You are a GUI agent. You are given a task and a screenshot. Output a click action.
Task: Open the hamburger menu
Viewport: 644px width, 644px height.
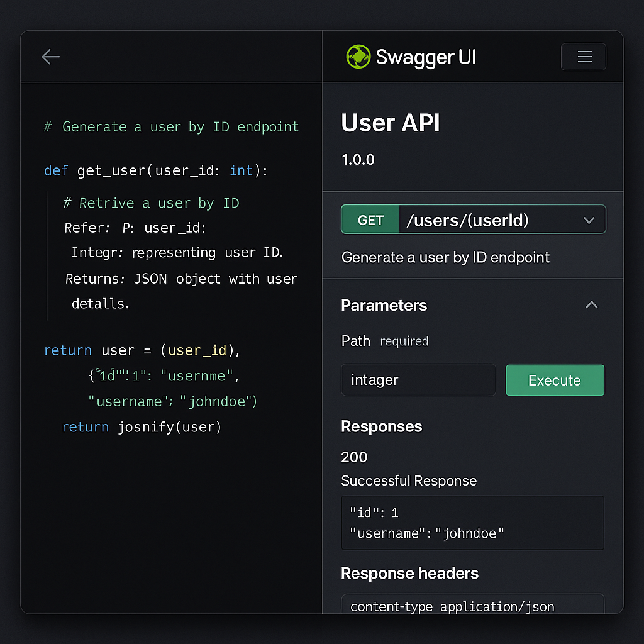coord(583,57)
